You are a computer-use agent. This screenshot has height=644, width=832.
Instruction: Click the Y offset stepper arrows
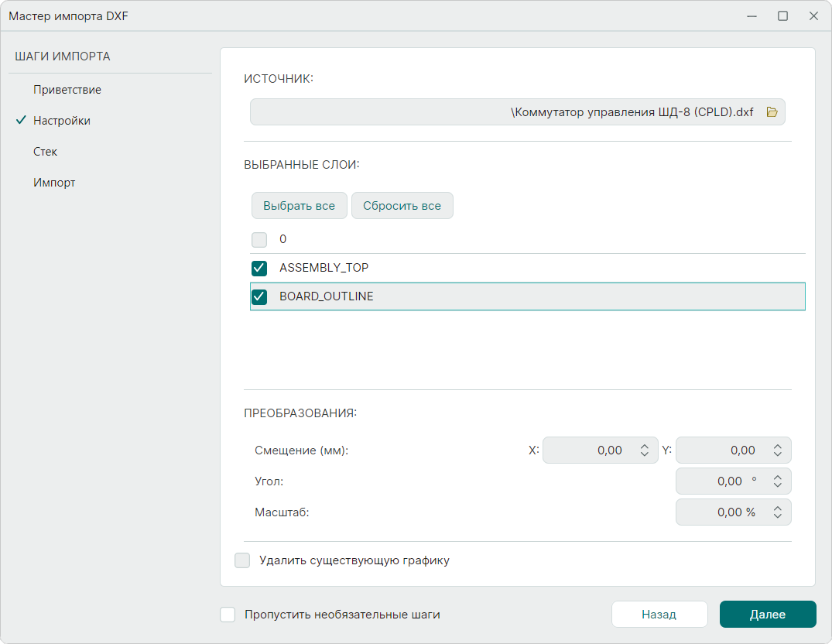(x=777, y=450)
